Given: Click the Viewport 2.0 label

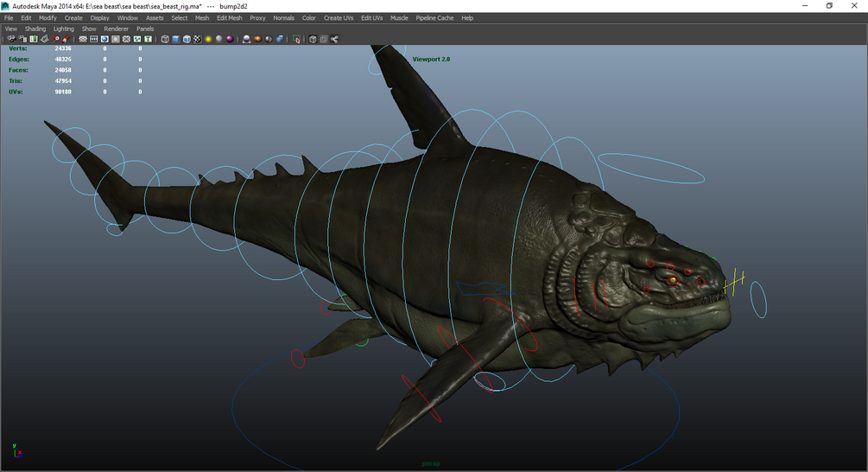Looking at the screenshot, I should pos(431,59).
